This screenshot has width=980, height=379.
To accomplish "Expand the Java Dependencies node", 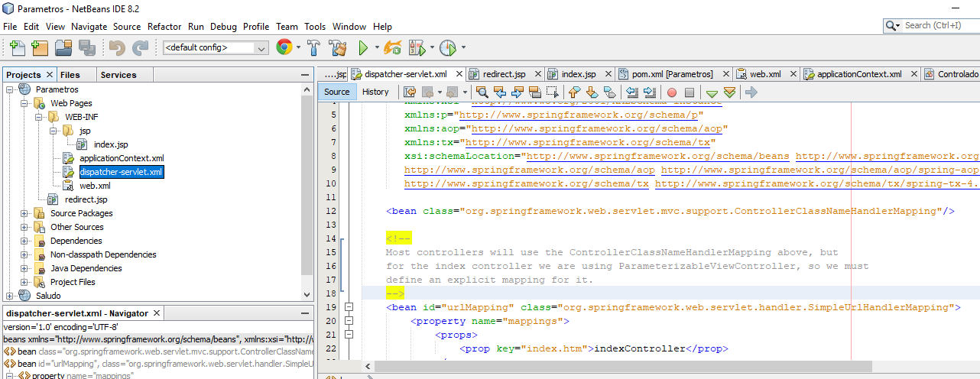I will coord(24,268).
